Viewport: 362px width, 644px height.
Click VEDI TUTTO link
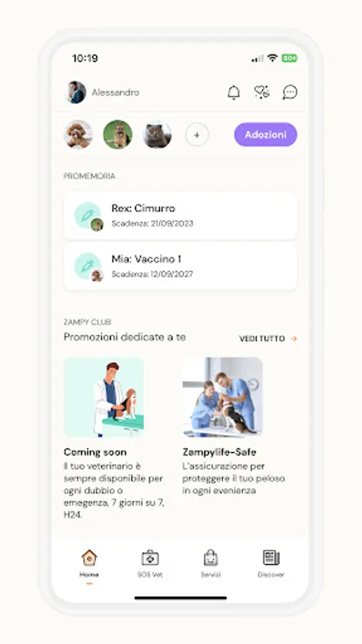pyautogui.click(x=262, y=338)
